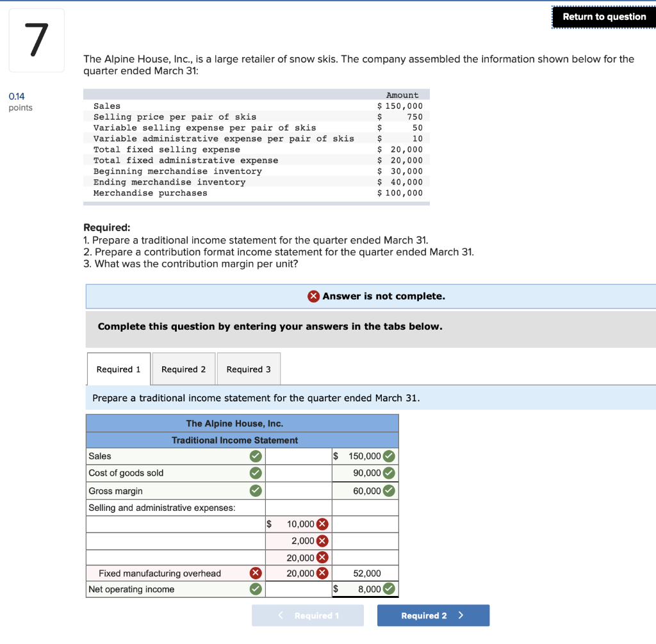This screenshot has width=656, height=644.
Task: Switch to the Required 2 tab
Action: coord(184,369)
